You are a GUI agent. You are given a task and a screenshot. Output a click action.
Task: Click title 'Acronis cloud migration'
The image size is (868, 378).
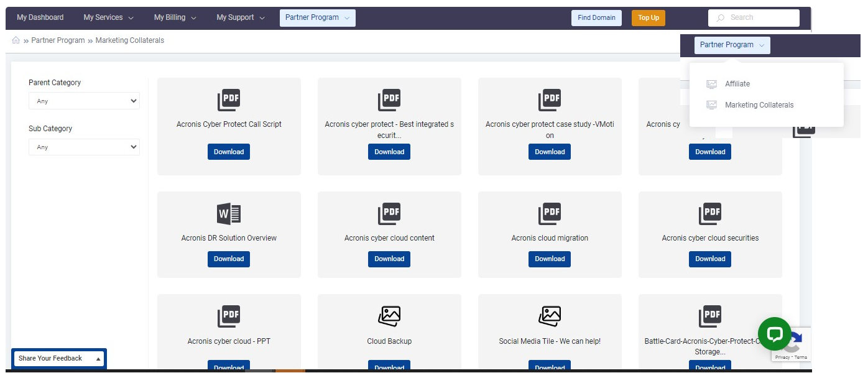pyautogui.click(x=550, y=238)
